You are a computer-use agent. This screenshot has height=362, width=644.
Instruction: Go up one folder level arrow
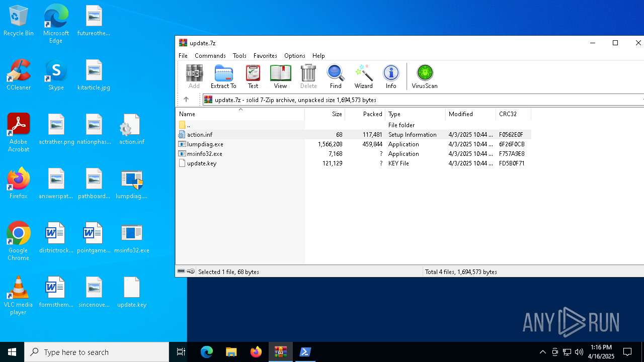click(186, 100)
